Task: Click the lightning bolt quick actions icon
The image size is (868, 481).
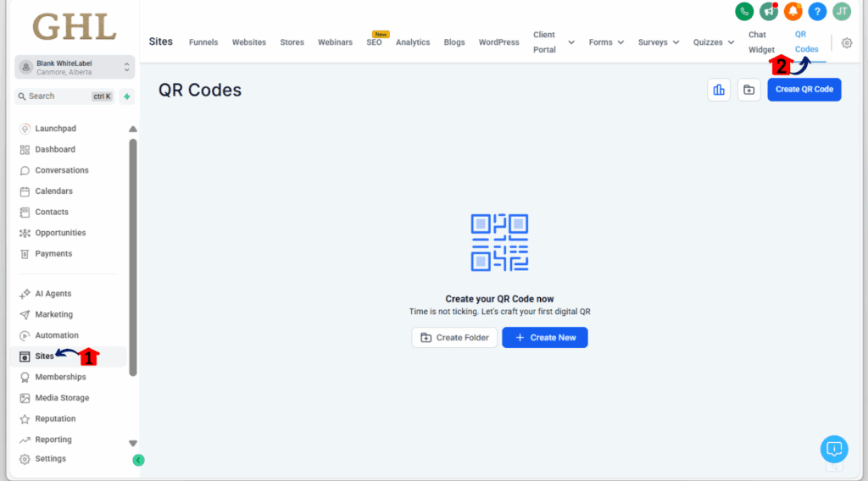Action: click(x=126, y=97)
